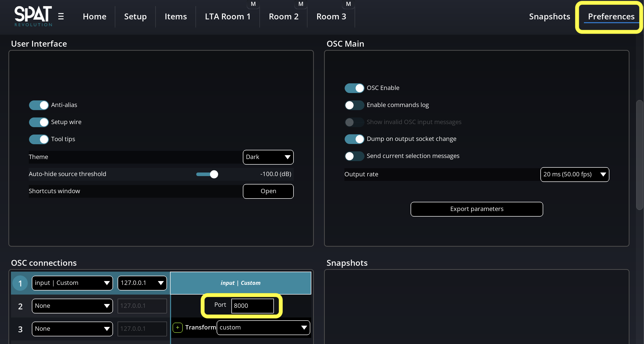Click the M badge above Room 2
Image resolution: width=644 pixels, height=344 pixels.
(x=301, y=4)
